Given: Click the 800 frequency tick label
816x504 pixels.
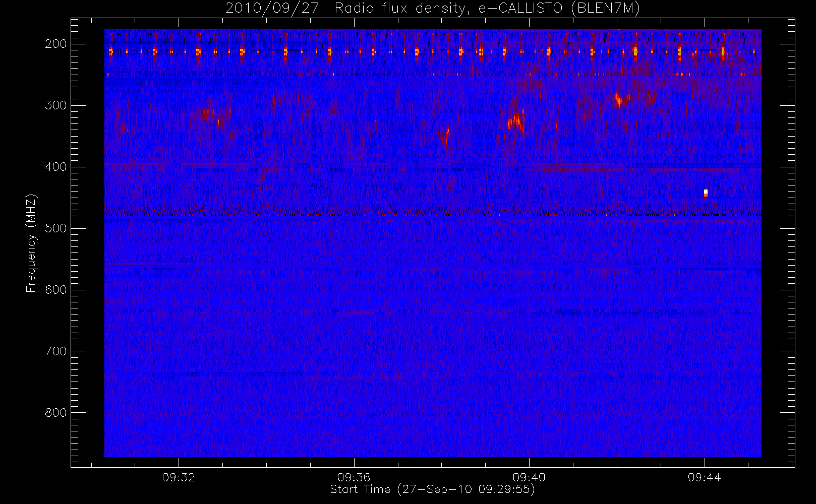Looking at the screenshot, I should tap(55, 413).
